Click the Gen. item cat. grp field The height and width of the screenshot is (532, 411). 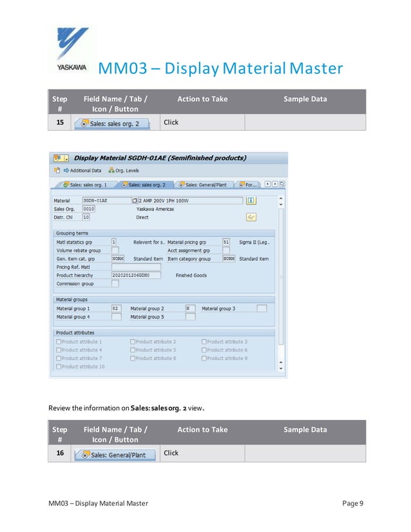(x=118, y=258)
